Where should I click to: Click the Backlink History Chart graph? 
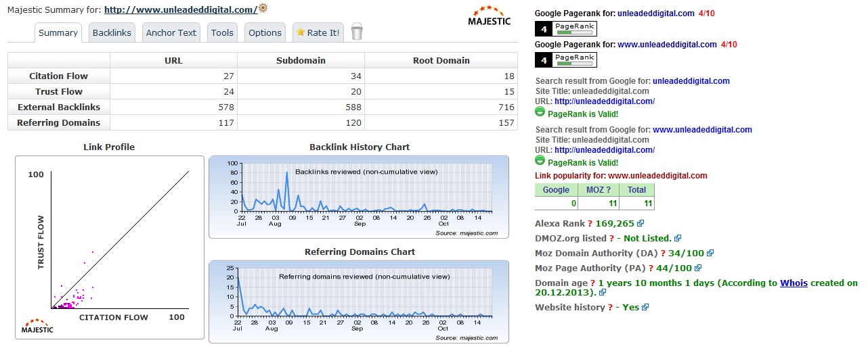coord(359,197)
